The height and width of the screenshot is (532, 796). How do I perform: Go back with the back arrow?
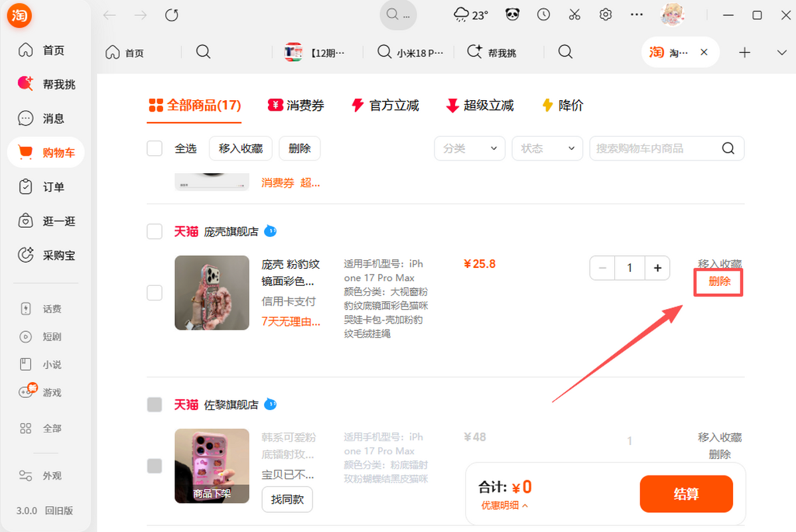click(109, 15)
